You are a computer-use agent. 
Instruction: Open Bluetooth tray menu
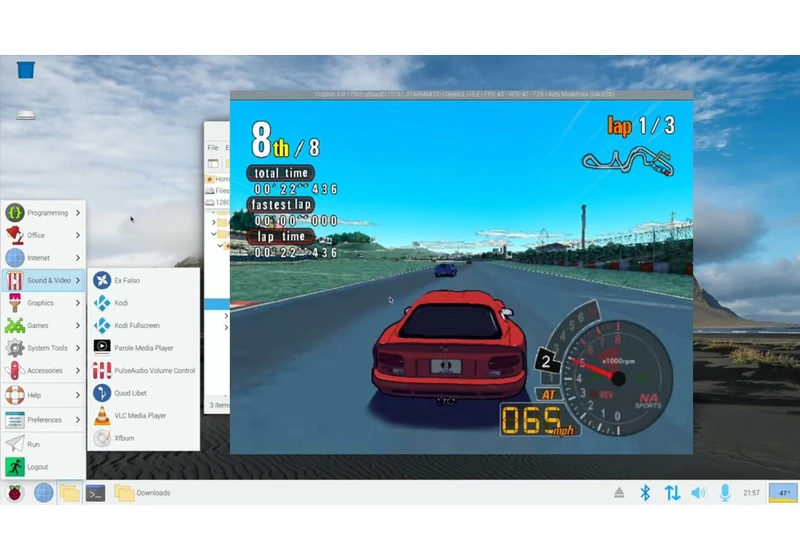tap(645, 493)
